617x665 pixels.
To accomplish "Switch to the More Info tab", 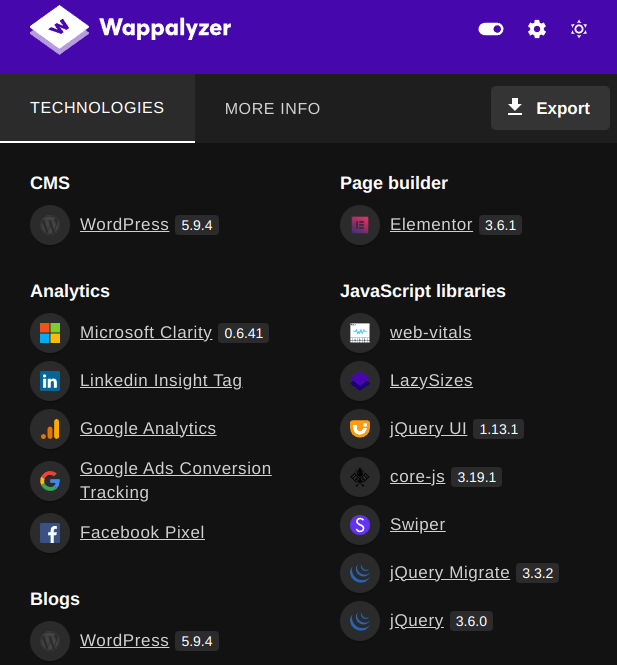I will 272,109.
